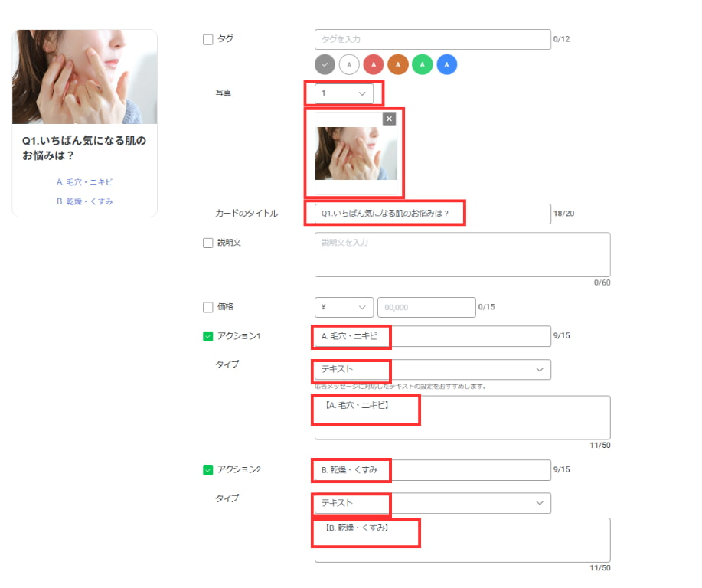Select the gray checkmark tag color
This screenshot has width=702, height=588.
pos(325,64)
